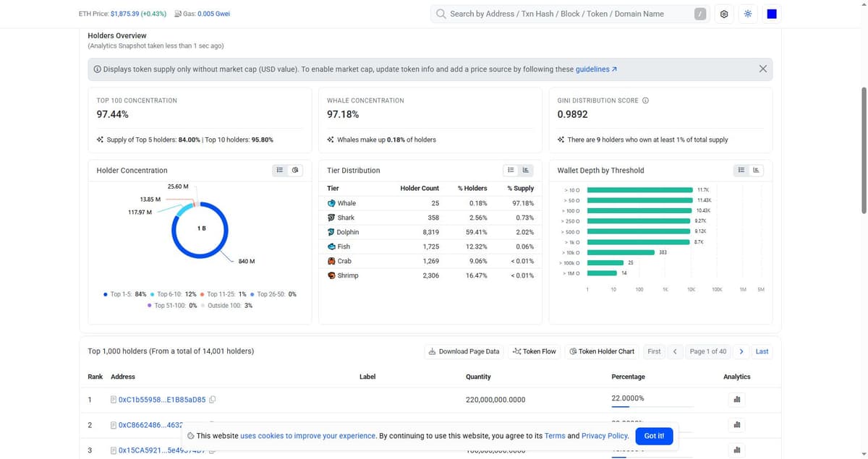
Task: Open the Privacy Policy link
Action: 605,436
